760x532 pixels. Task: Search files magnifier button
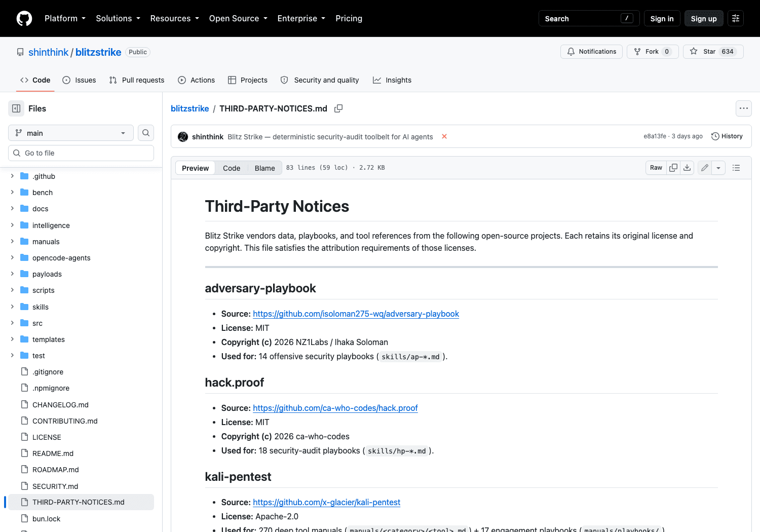(146, 133)
